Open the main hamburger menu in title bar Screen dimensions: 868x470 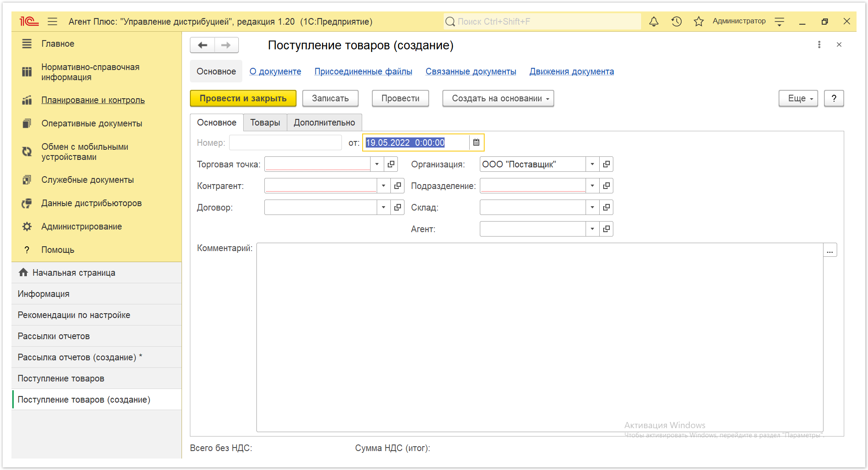coord(52,21)
